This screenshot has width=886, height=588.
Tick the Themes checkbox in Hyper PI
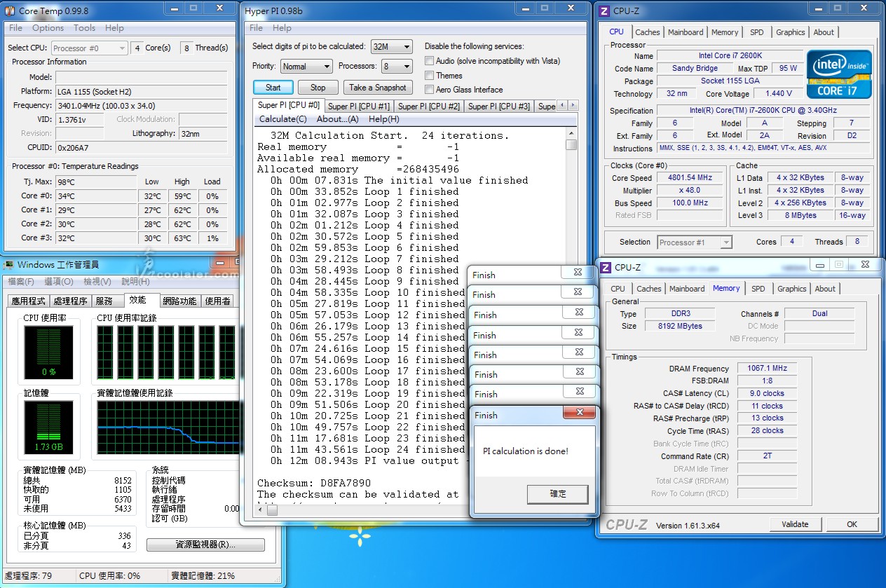pos(429,75)
